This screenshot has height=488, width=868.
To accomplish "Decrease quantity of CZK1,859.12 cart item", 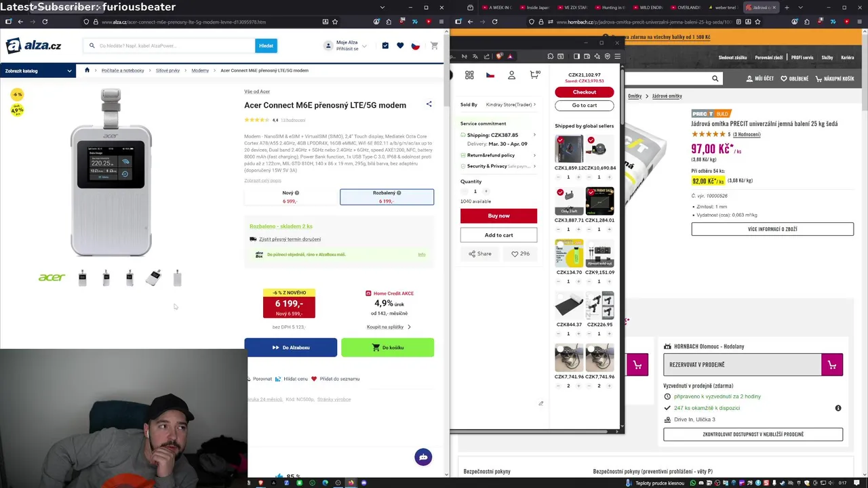I will (559, 177).
